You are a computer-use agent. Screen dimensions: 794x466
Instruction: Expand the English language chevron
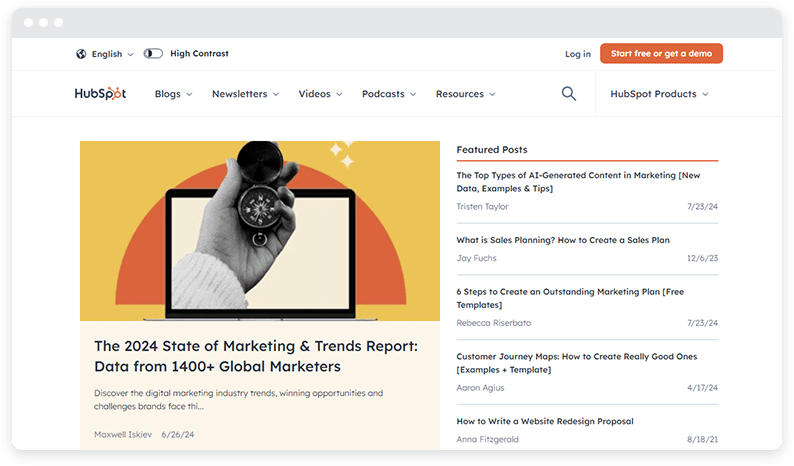click(131, 54)
